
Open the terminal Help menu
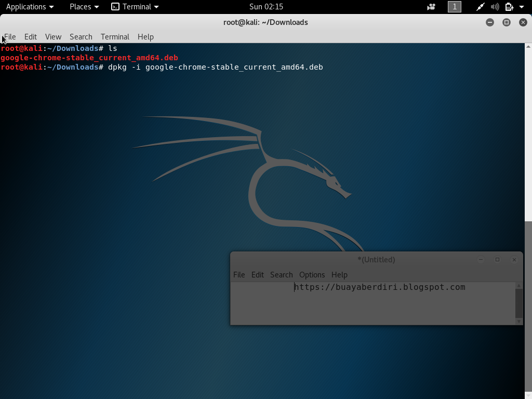pyautogui.click(x=145, y=37)
